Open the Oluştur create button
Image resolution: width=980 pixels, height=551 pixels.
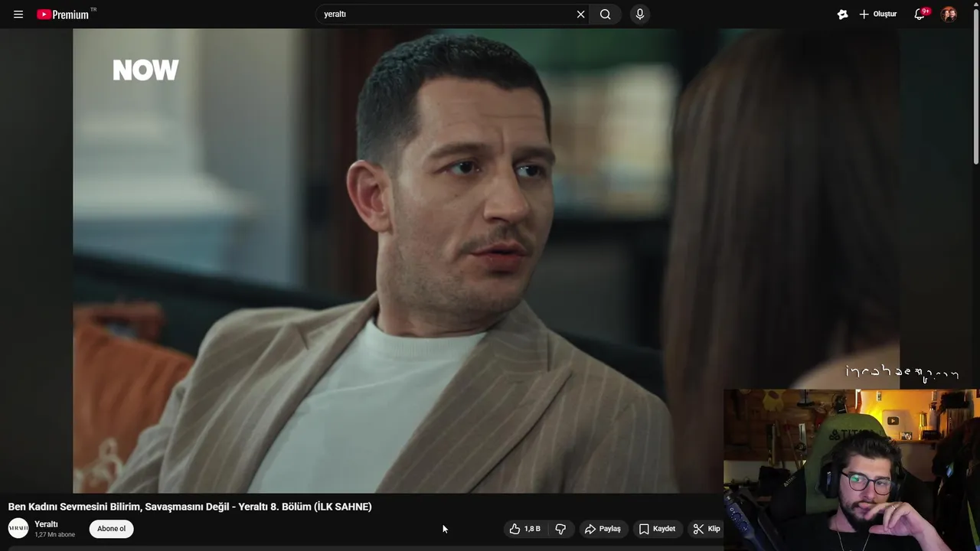pyautogui.click(x=877, y=15)
